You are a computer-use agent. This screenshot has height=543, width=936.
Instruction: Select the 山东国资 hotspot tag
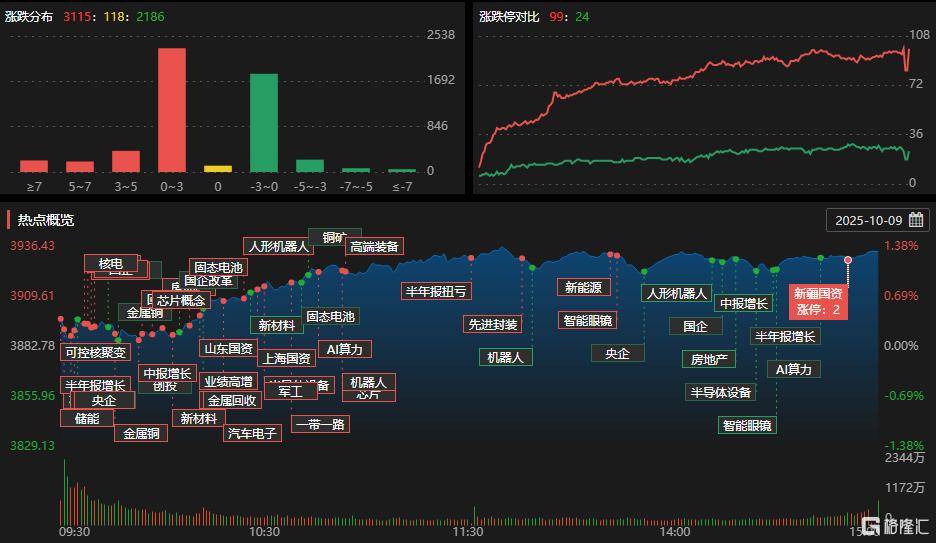pos(228,348)
